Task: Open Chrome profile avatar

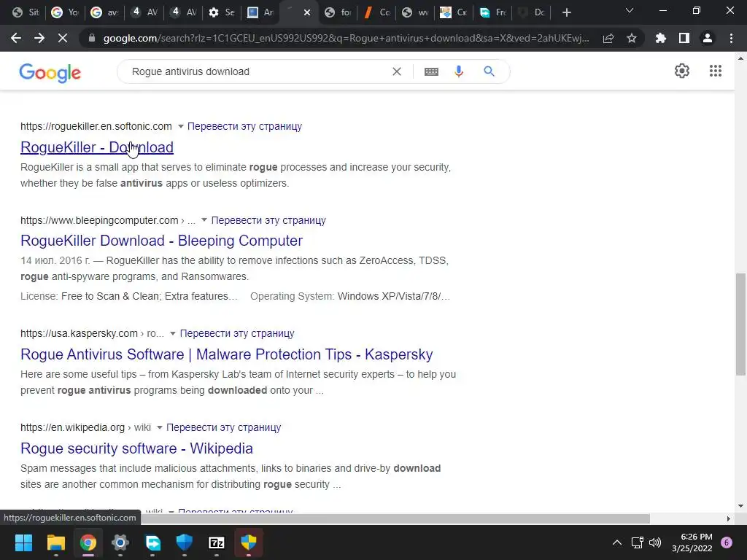Action: (x=708, y=38)
